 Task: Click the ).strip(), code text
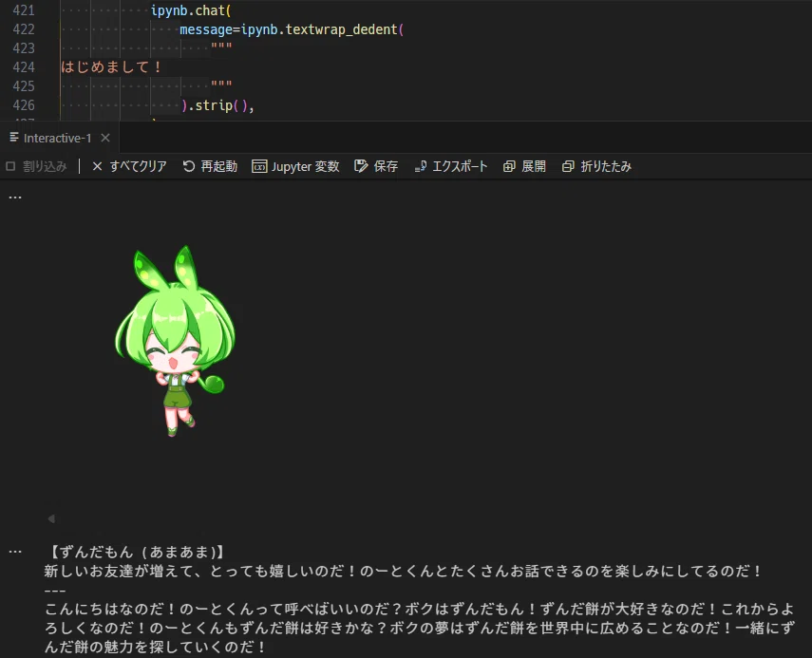[x=217, y=105]
